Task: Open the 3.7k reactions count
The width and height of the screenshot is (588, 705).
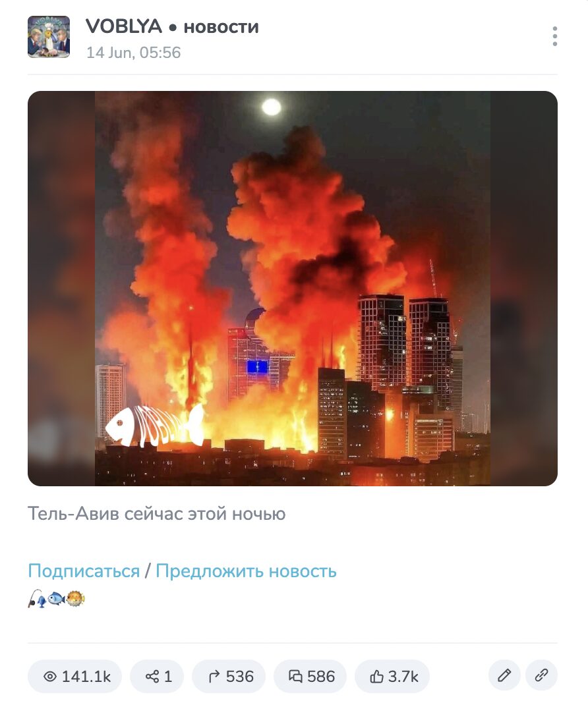Action: click(403, 676)
